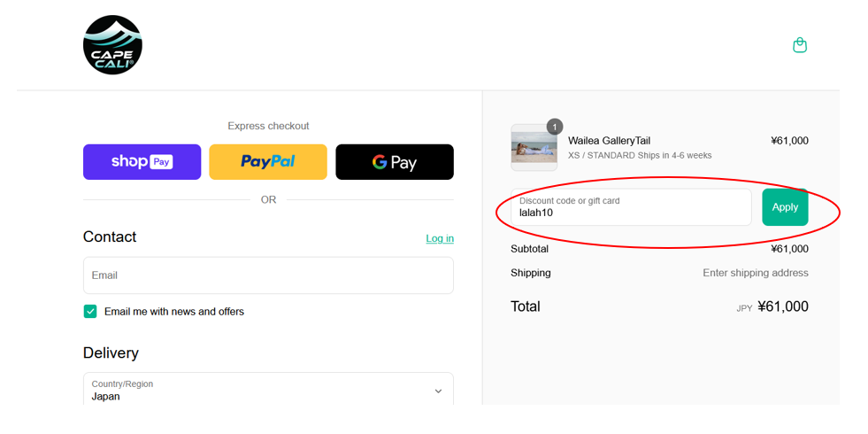Pay with Shop Pay express checkout
The width and height of the screenshot is (868, 434).
(x=142, y=162)
